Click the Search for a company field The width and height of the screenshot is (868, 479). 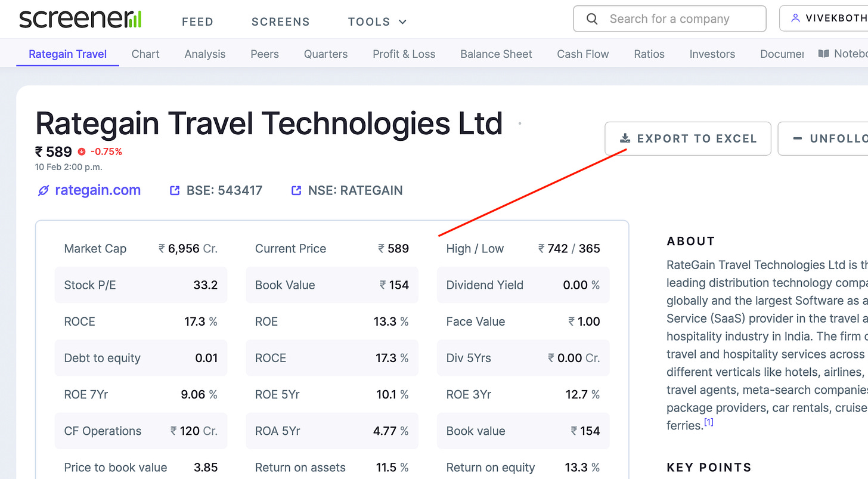point(669,18)
